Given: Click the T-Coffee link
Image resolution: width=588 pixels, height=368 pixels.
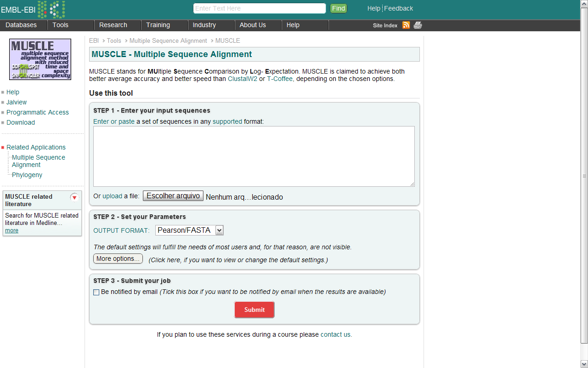Looking at the screenshot, I should tap(280, 79).
